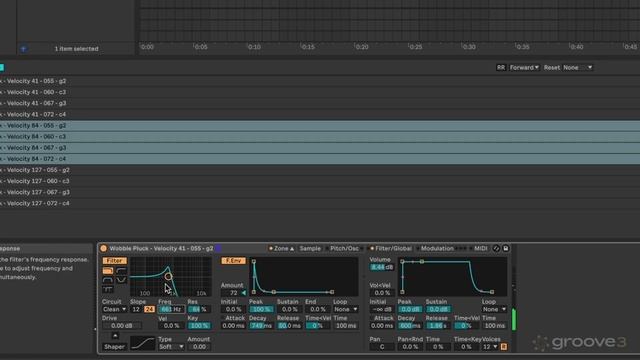The height and width of the screenshot is (360, 640).
Task: Select the low-pass filter type icon
Action: [x=108, y=271]
